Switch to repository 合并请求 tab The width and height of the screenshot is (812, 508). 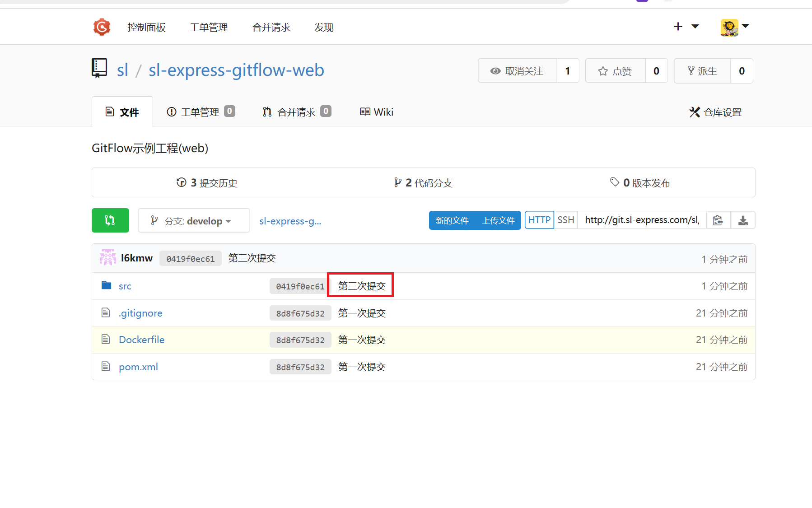[297, 112]
